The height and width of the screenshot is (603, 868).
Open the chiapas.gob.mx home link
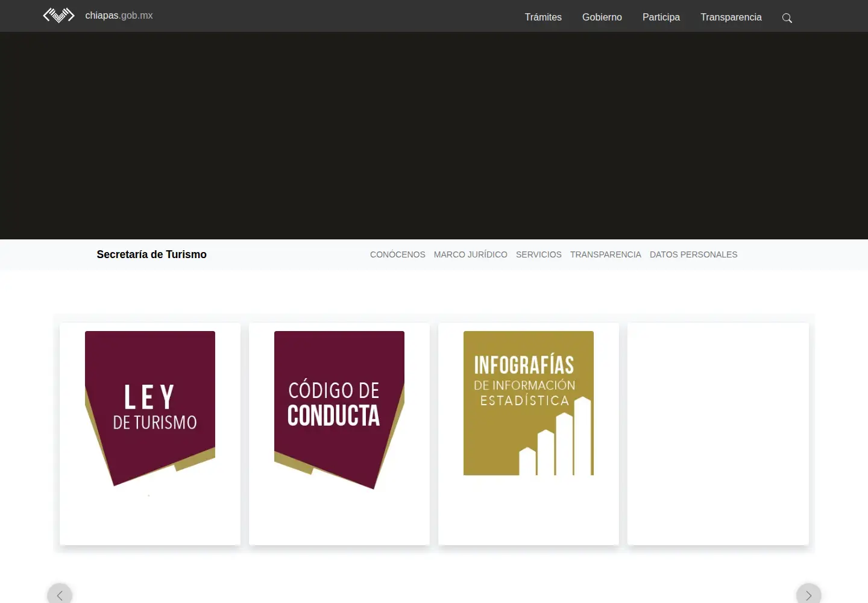point(119,16)
